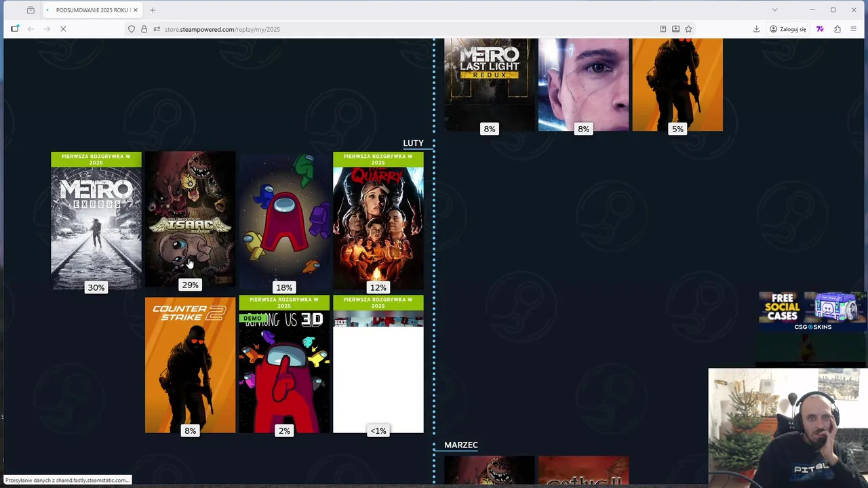868x488 pixels.
Task: Close the PODSUMOWANIE 2025 ROKU tab
Action: pos(136,10)
